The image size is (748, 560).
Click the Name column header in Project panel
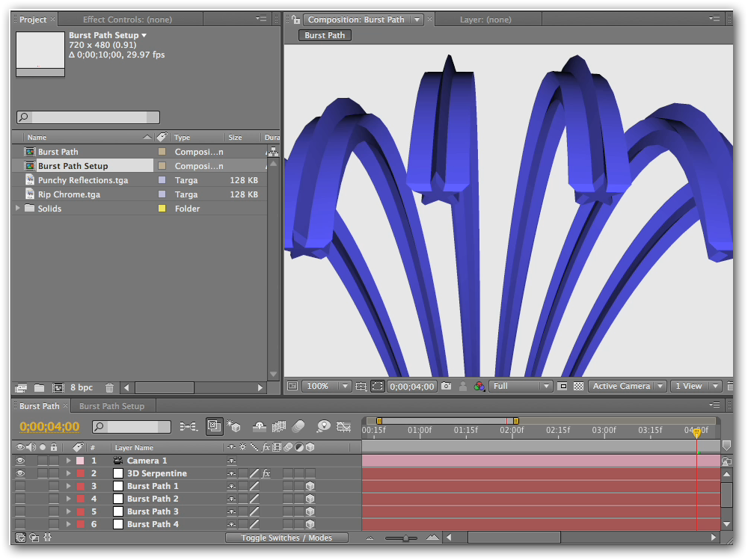[37, 138]
